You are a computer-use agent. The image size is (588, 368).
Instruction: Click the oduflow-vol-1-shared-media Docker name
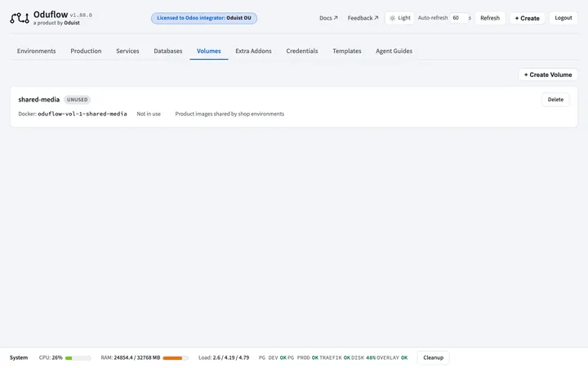[82, 114]
